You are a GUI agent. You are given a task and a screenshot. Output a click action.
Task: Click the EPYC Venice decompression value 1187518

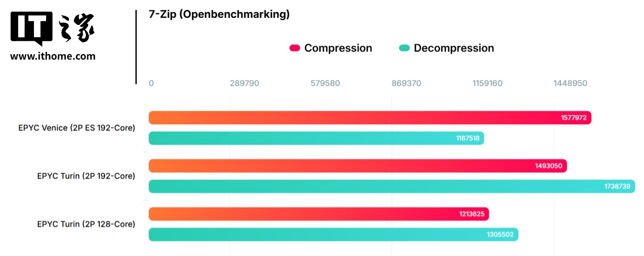coord(467,138)
